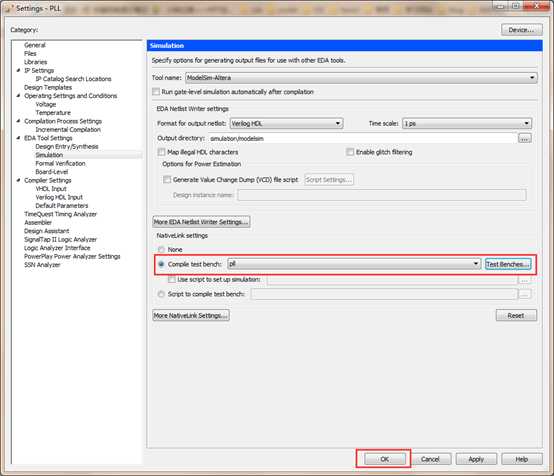
Task: Click the Cancel button
Action: [x=430, y=459]
